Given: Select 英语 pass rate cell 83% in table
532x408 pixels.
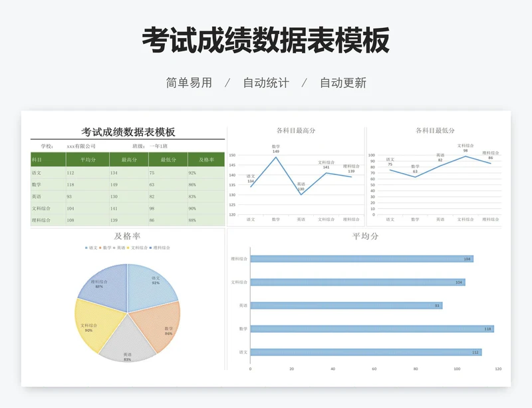Looking at the screenshot, I should 206,197.
